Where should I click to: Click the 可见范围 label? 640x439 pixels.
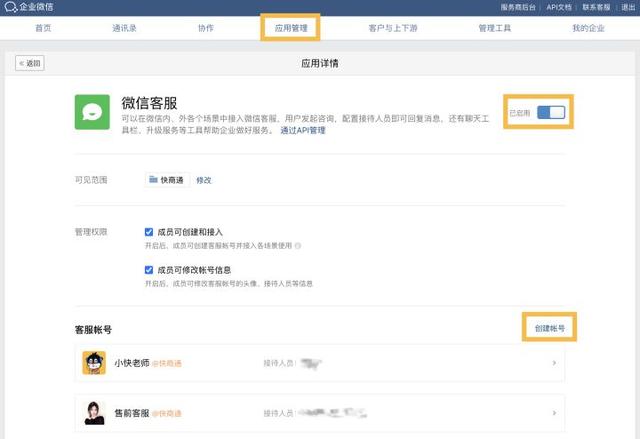coord(91,180)
